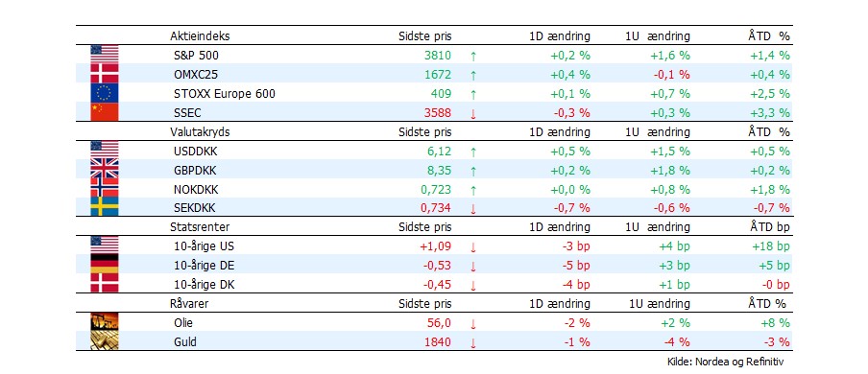
Task: Select the Swedish flag beside SEKDKK
Action: pos(105,207)
